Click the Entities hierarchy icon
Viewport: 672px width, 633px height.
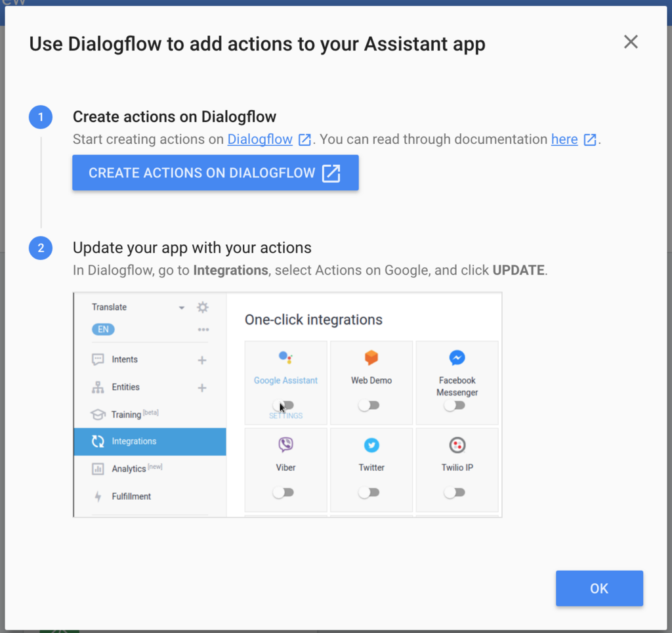point(98,387)
